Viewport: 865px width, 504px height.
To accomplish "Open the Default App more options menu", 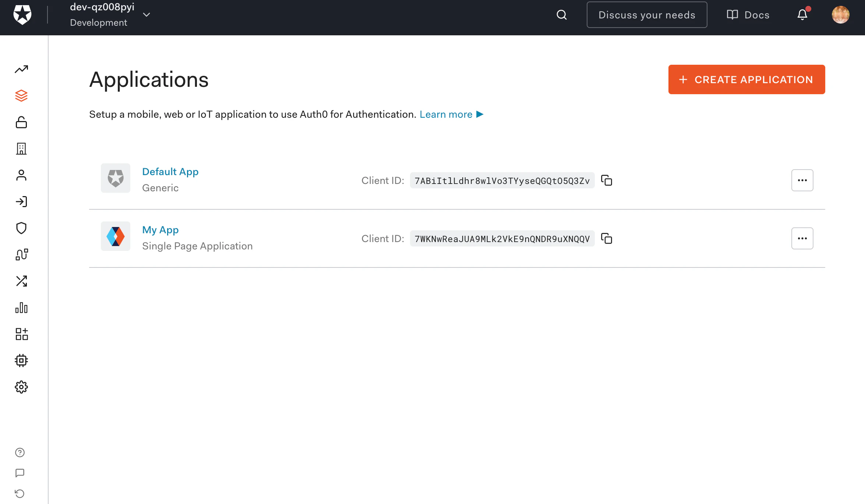I will pyautogui.click(x=802, y=180).
